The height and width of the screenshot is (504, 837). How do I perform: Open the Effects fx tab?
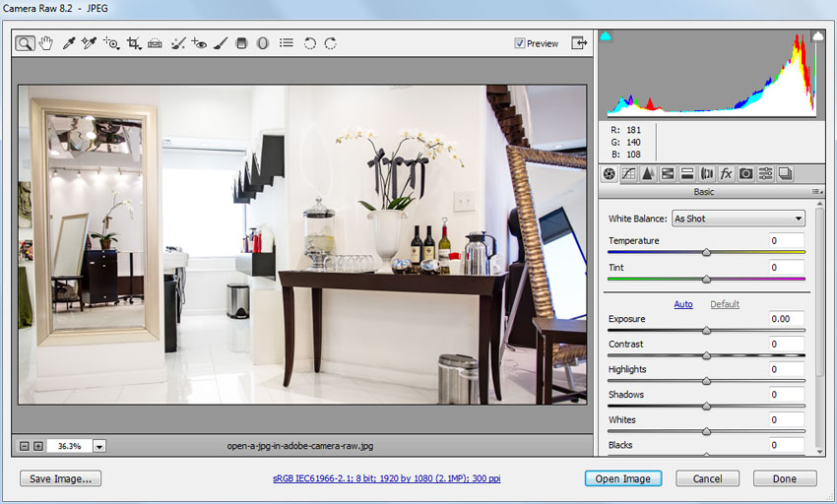click(726, 173)
